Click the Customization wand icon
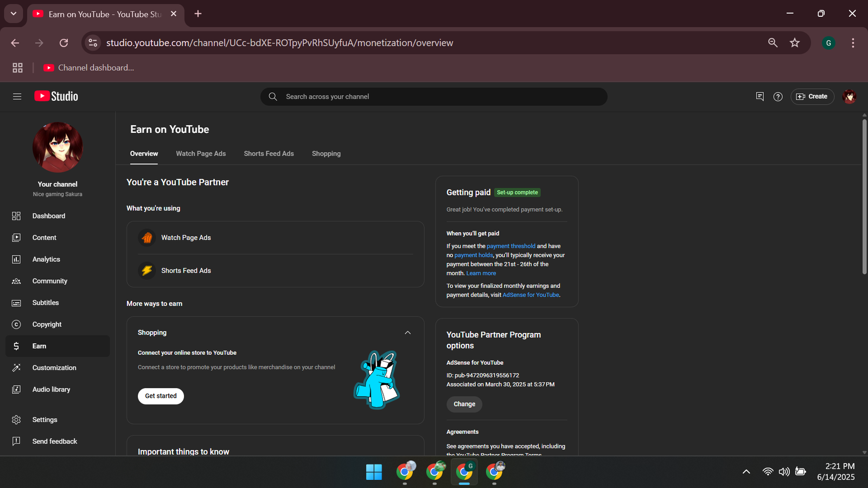Image resolution: width=868 pixels, height=488 pixels. coord(16,368)
